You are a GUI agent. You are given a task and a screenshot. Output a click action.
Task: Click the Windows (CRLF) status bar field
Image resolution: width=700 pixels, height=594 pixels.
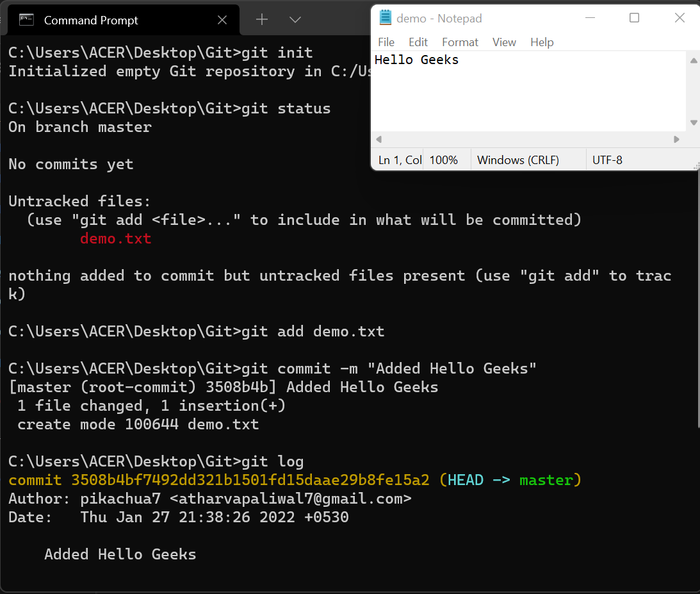click(x=518, y=160)
